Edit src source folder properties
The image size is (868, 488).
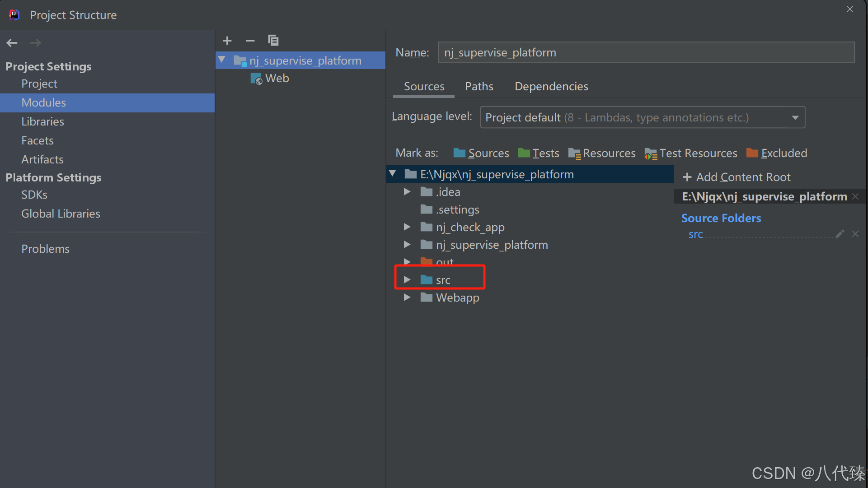pos(840,234)
